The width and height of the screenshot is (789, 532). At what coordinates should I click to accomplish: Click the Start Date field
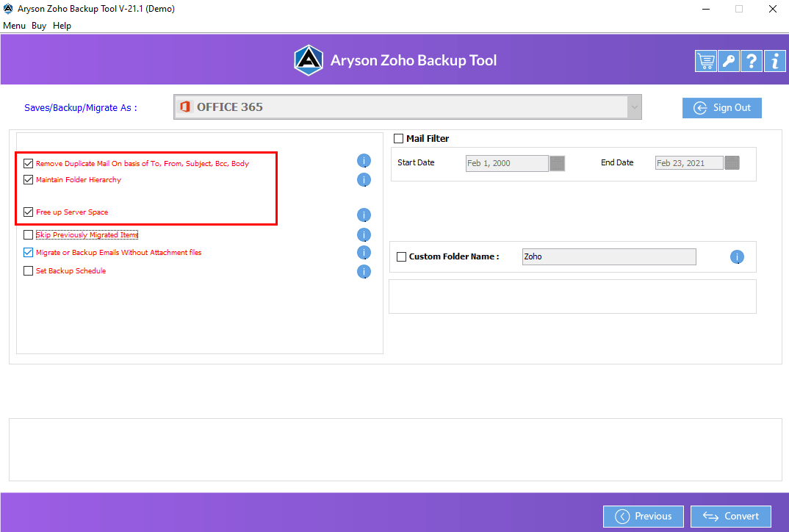[507, 163]
